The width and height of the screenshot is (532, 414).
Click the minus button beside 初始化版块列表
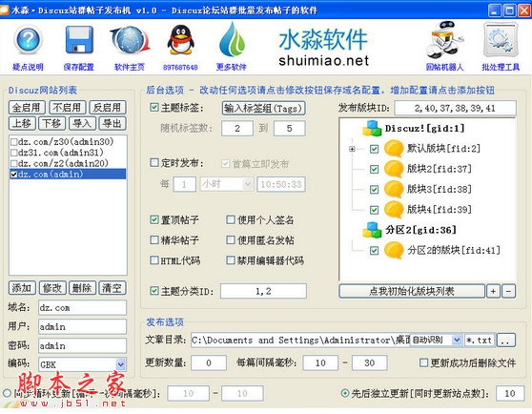[508, 291]
